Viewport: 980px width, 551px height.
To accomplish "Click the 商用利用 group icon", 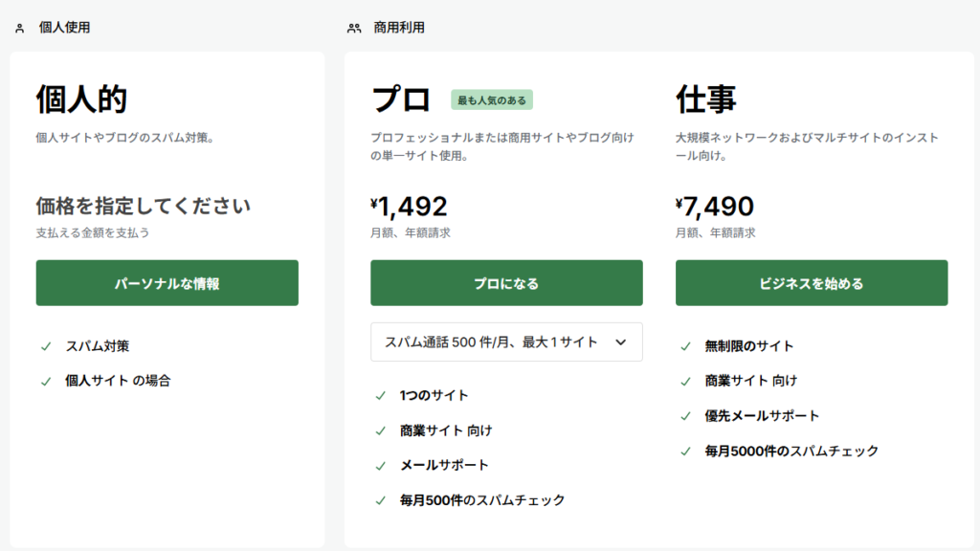I will click(354, 29).
